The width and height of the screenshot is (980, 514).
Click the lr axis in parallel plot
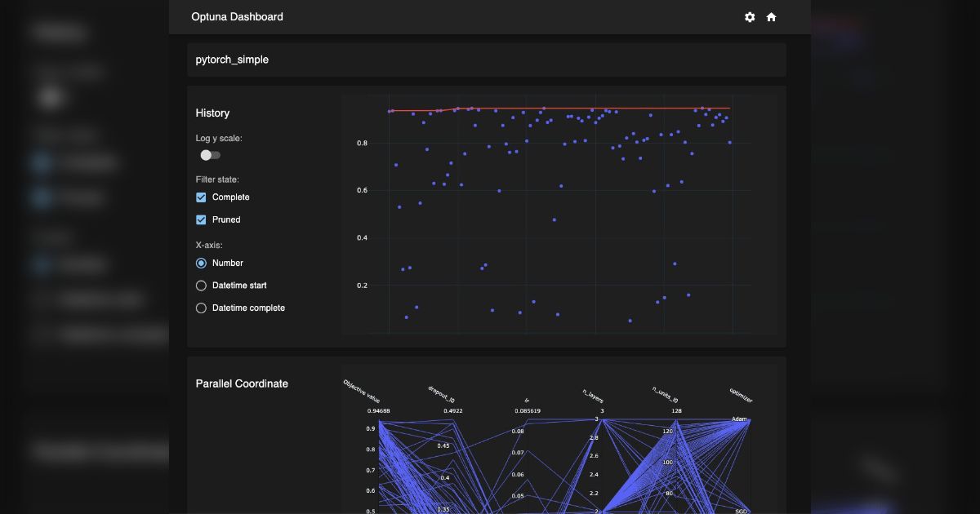527,401
